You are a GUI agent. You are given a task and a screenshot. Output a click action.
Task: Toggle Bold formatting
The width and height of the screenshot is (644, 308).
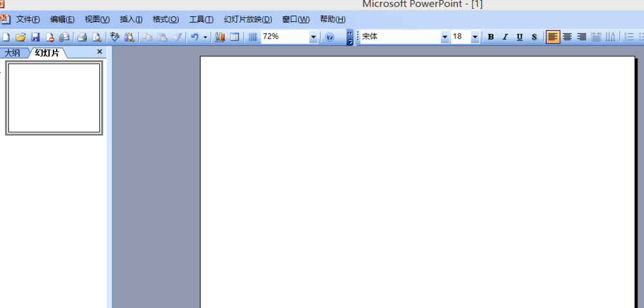pyautogui.click(x=491, y=37)
